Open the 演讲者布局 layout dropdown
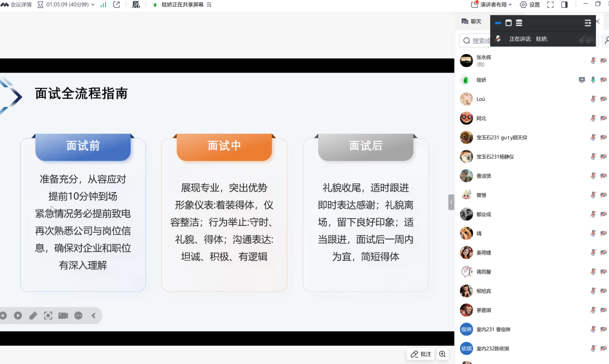This screenshot has height=364, width=609. (x=491, y=5)
